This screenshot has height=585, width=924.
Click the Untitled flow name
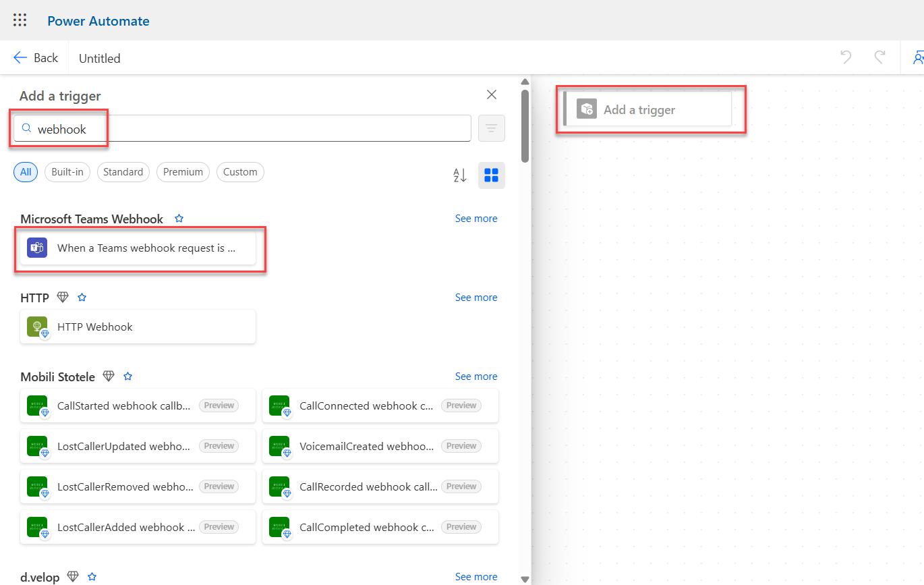click(x=100, y=59)
